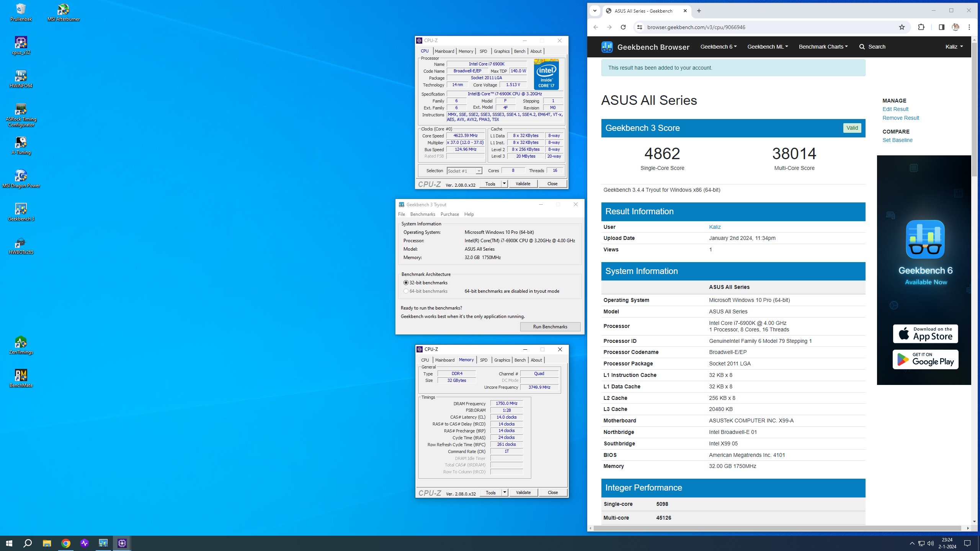Image resolution: width=980 pixels, height=551 pixels.
Task: Open the Benchmark Charts dropdown
Action: (823, 47)
